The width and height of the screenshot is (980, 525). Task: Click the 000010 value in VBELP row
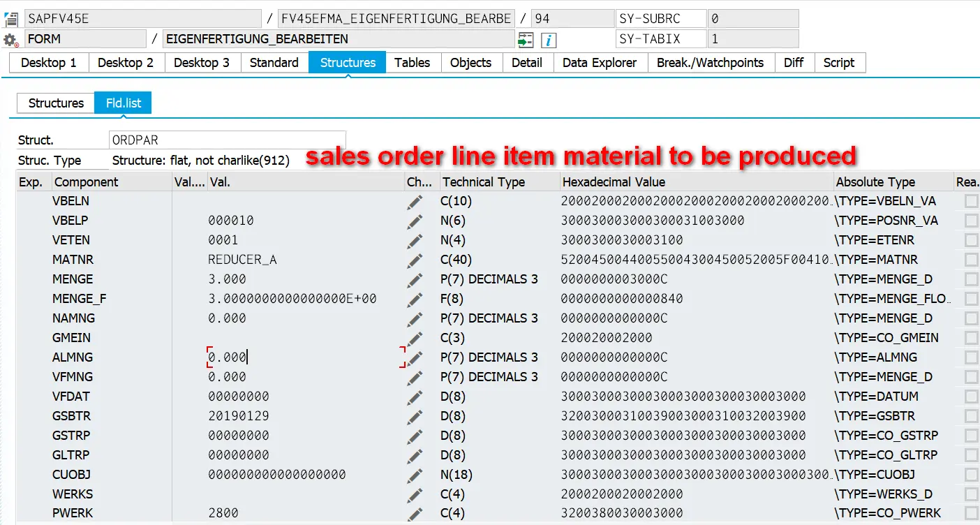click(x=231, y=221)
